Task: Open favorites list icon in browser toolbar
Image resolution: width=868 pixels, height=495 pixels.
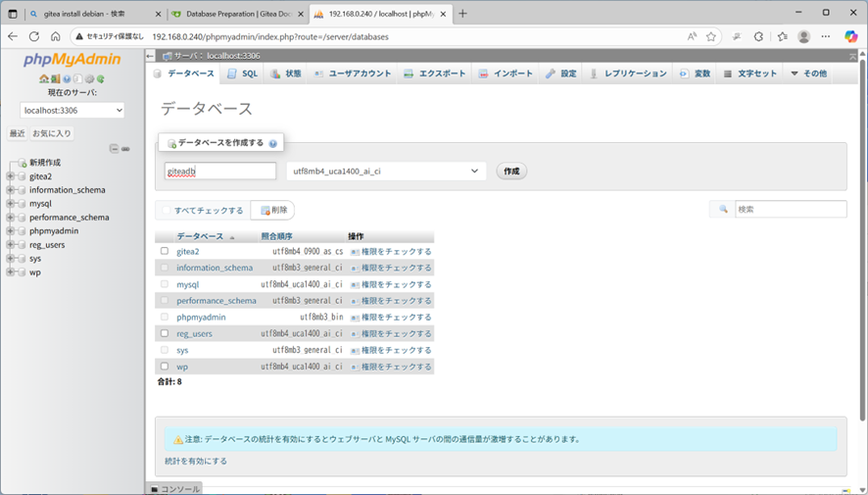Action: click(x=782, y=36)
